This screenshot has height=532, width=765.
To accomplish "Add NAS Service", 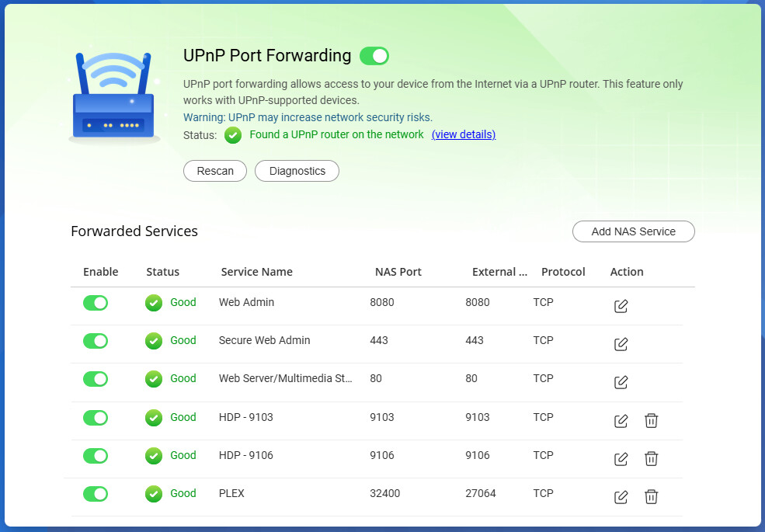I will click(x=633, y=231).
